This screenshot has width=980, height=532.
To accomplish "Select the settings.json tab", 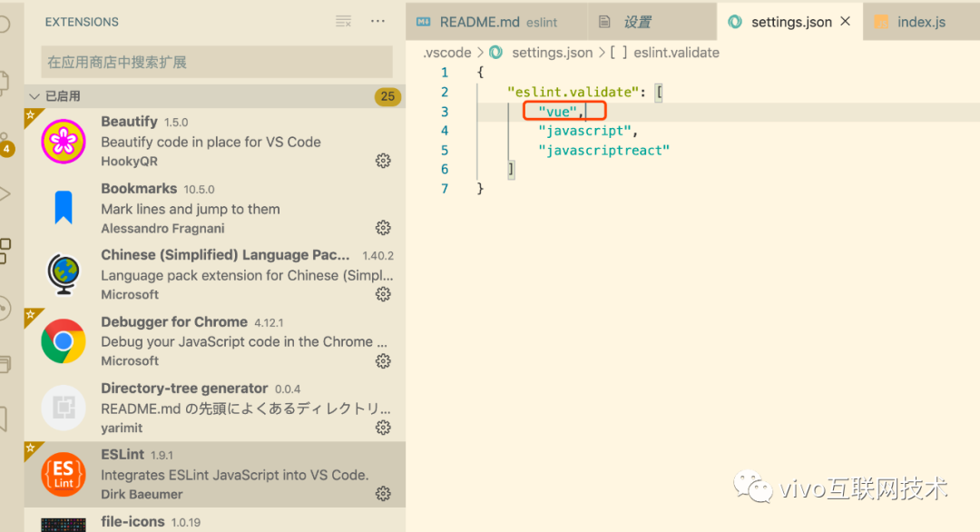I will coord(790,22).
